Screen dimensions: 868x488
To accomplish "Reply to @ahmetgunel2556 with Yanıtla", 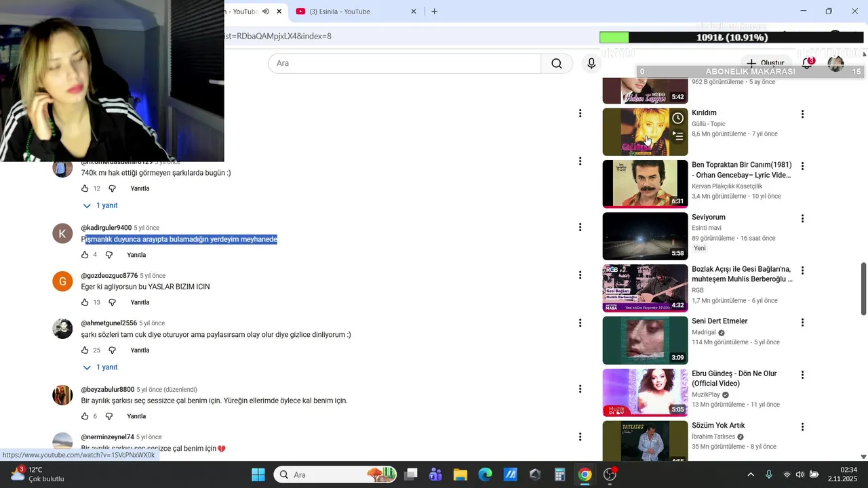I will point(140,350).
